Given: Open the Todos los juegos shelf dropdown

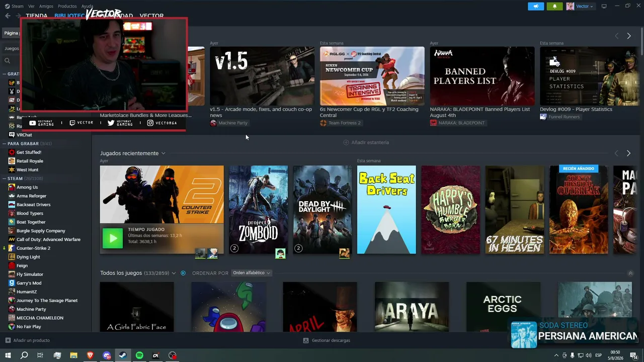Looking at the screenshot, I should click(x=174, y=273).
